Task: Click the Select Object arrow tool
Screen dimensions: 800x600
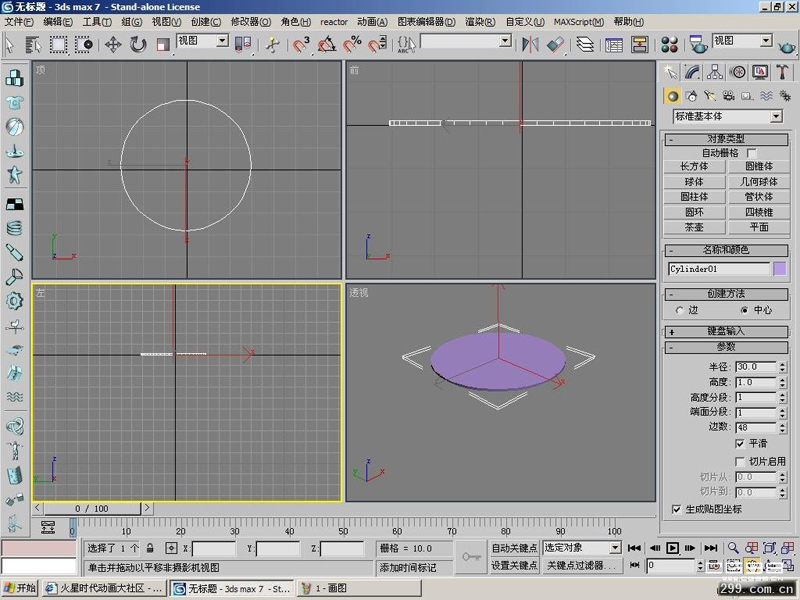Action: click(9, 44)
